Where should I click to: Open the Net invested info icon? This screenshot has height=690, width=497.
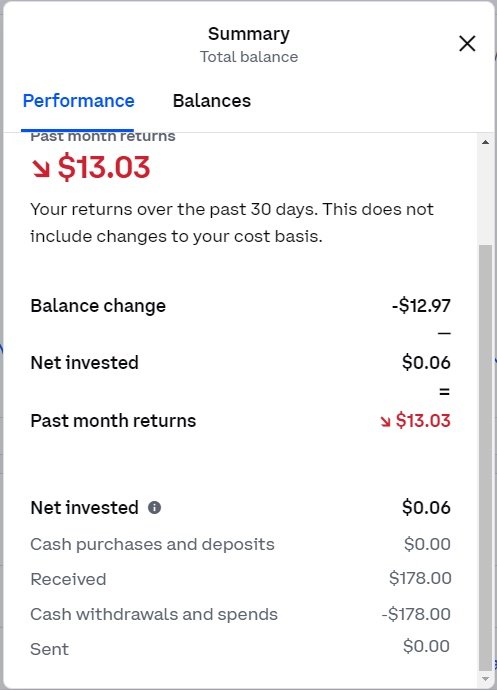[x=155, y=507]
